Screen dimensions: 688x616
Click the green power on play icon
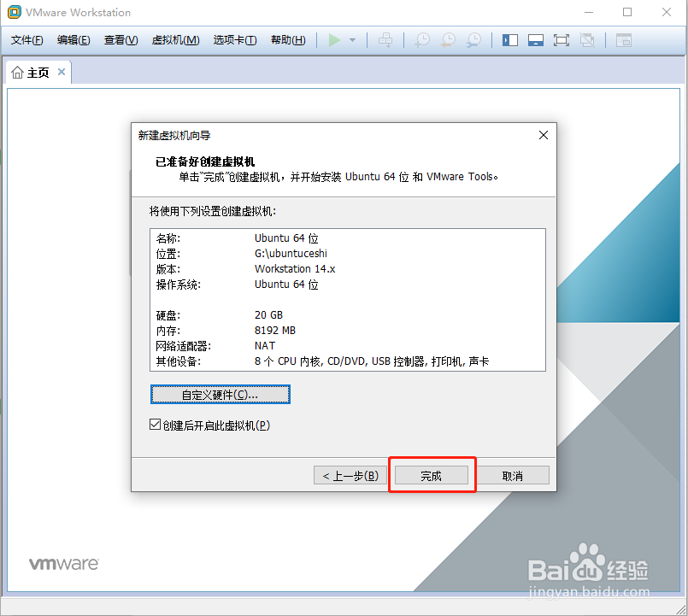click(334, 40)
